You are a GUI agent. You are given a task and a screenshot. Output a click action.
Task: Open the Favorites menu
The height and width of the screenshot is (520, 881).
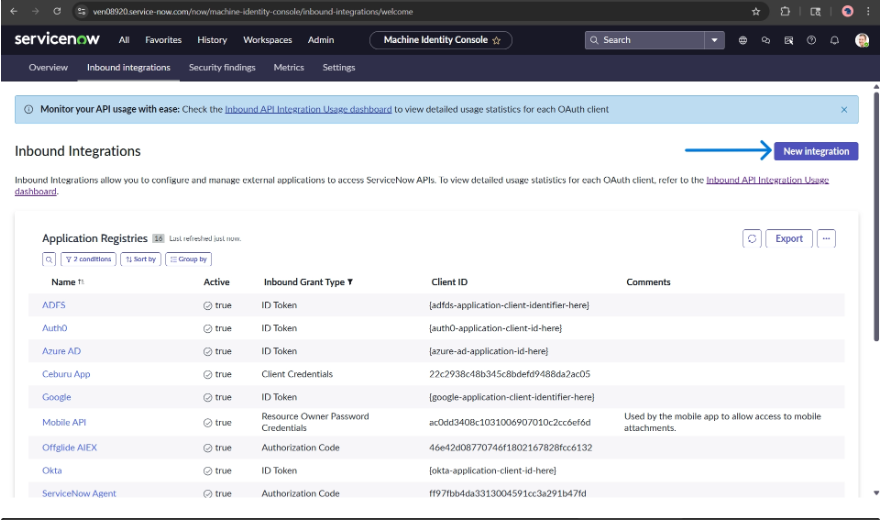click(164, 40)
